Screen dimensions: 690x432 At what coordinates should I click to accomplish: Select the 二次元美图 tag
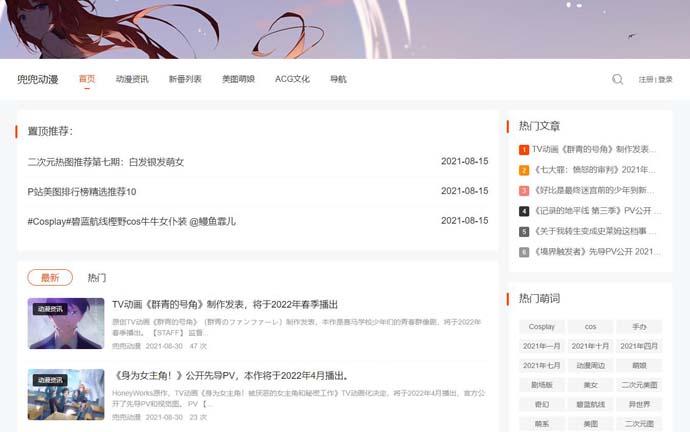pos(639,385)
